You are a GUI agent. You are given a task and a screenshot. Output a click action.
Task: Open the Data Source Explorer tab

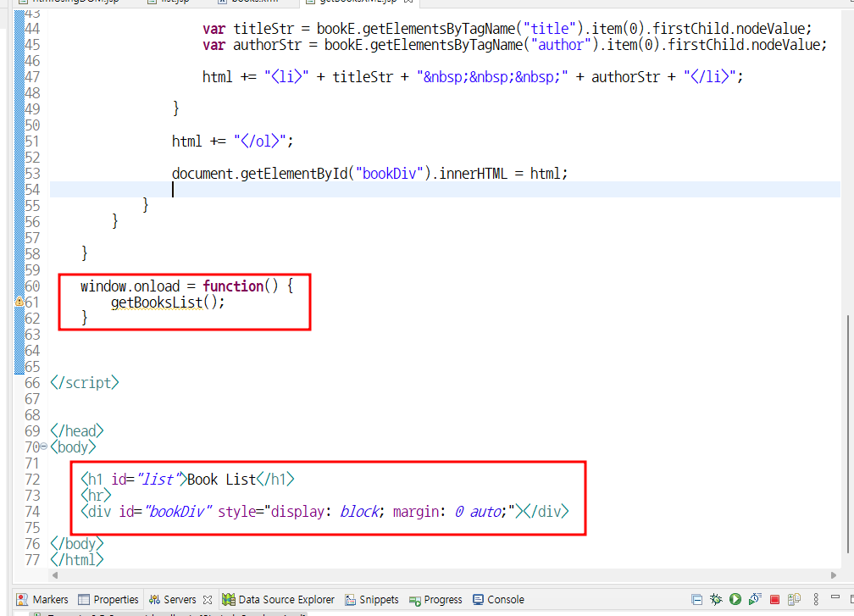pyautogui.click(x=278, y=600)
